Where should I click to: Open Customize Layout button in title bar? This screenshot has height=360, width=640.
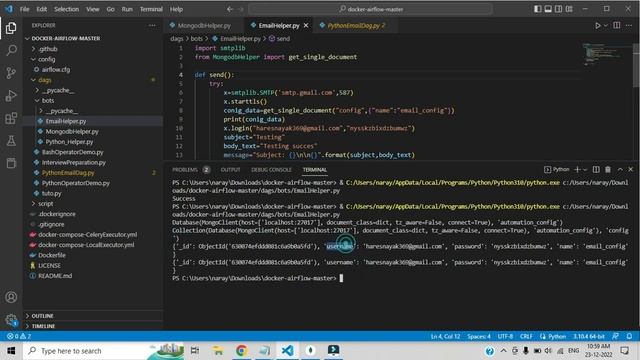click(569, 9)
